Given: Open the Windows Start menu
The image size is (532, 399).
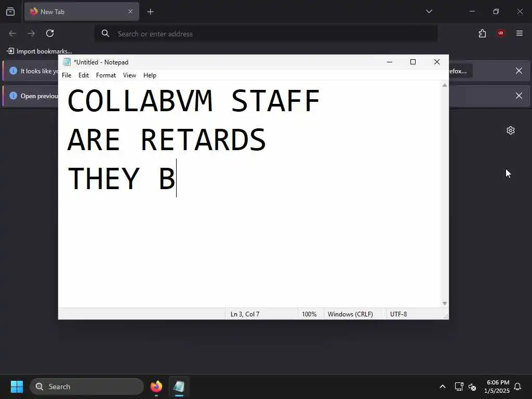Looking at the screenshot, I should 17,387.
